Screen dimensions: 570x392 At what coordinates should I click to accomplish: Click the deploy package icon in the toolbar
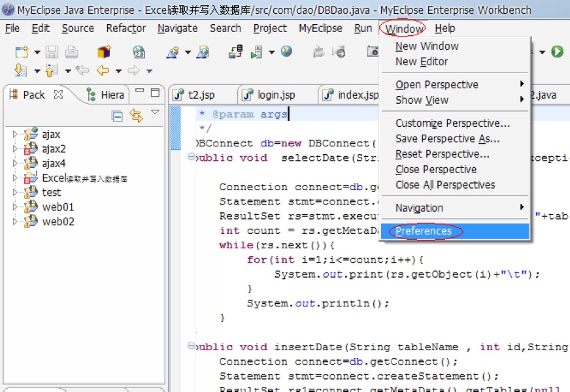pyautogui.click(x=103, y=52)
